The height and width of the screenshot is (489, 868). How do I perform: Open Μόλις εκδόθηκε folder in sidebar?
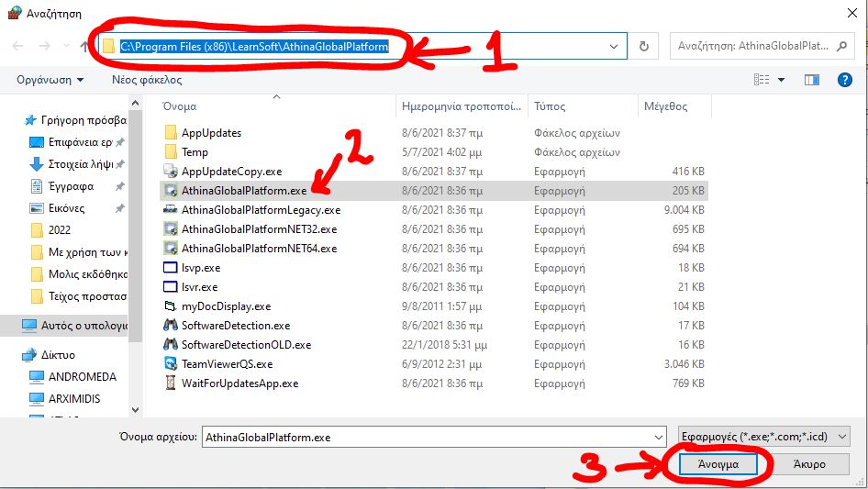pos(79,274)
